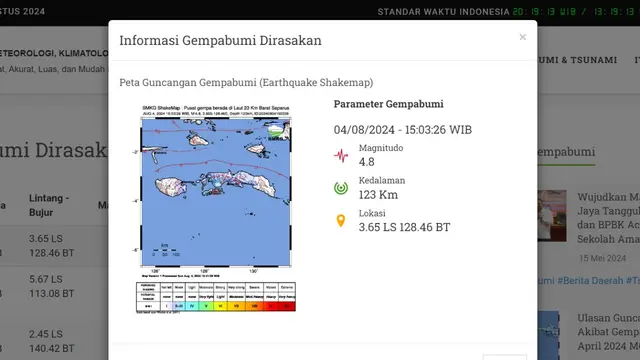Open the UMI & TSUNAMI menu item
The width and height of the screenshot is (640, 360).
(x=577, y=60)
